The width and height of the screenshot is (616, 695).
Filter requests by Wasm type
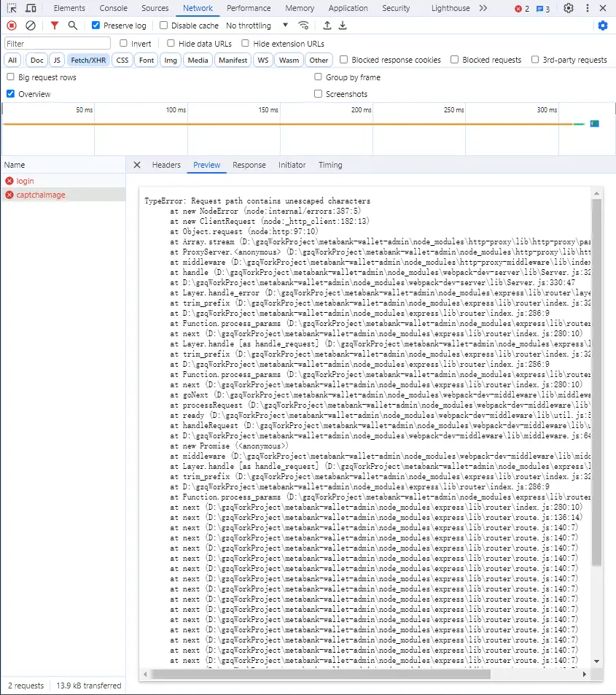tap(289, 61)
